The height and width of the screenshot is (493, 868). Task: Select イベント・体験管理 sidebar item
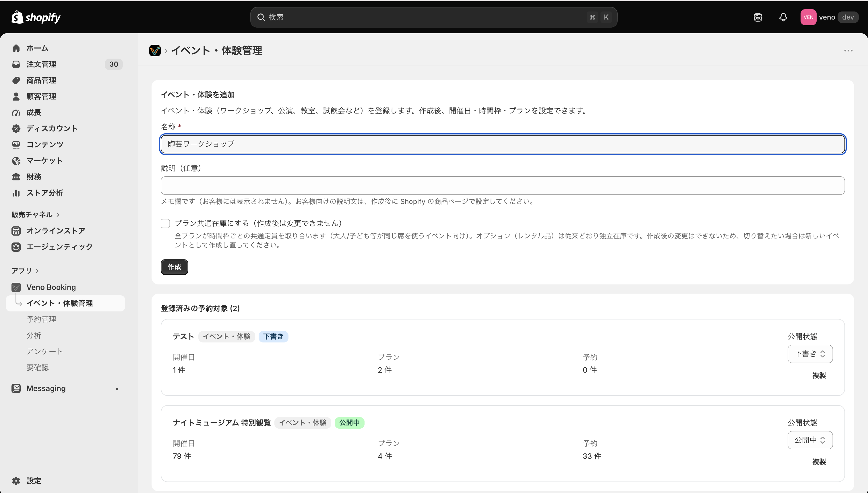pyautogui.click(x=65, y=303)
